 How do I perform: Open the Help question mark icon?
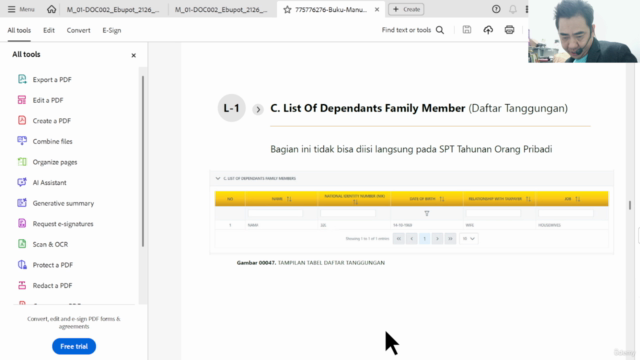click(x=496, y=9)
